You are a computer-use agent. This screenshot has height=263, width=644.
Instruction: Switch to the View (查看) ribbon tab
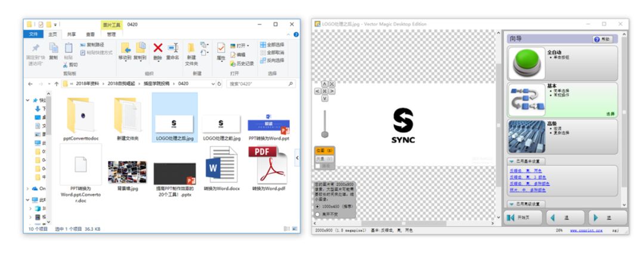pos(90,35)
